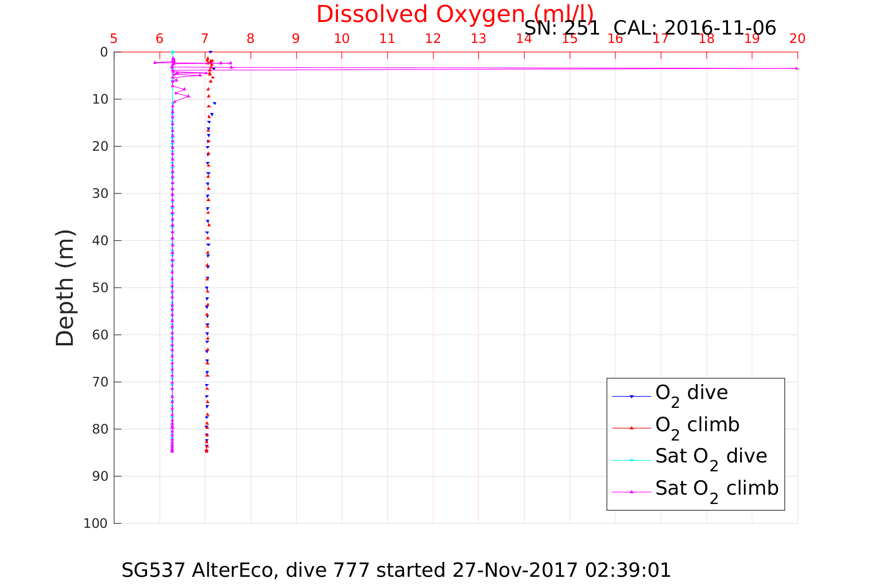Click the x-axis tick label 12

tap(433, 39)
